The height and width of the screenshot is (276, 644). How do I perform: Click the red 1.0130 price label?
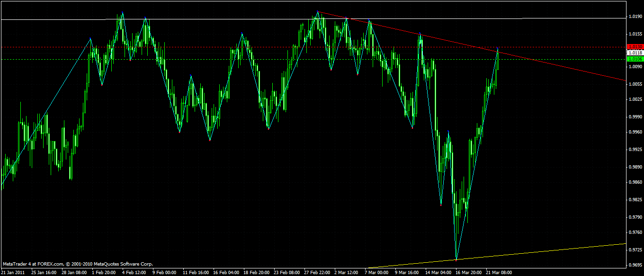click(x=635, y=47)
